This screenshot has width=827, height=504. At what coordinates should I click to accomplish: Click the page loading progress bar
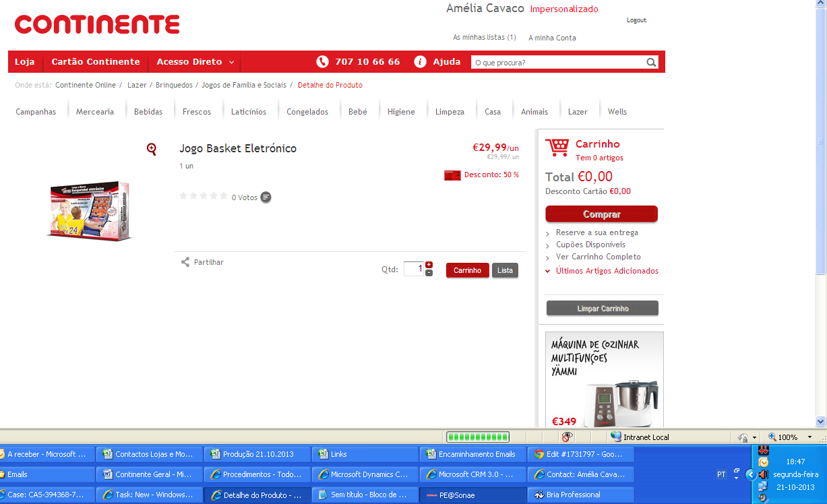(x=478, y=437)
